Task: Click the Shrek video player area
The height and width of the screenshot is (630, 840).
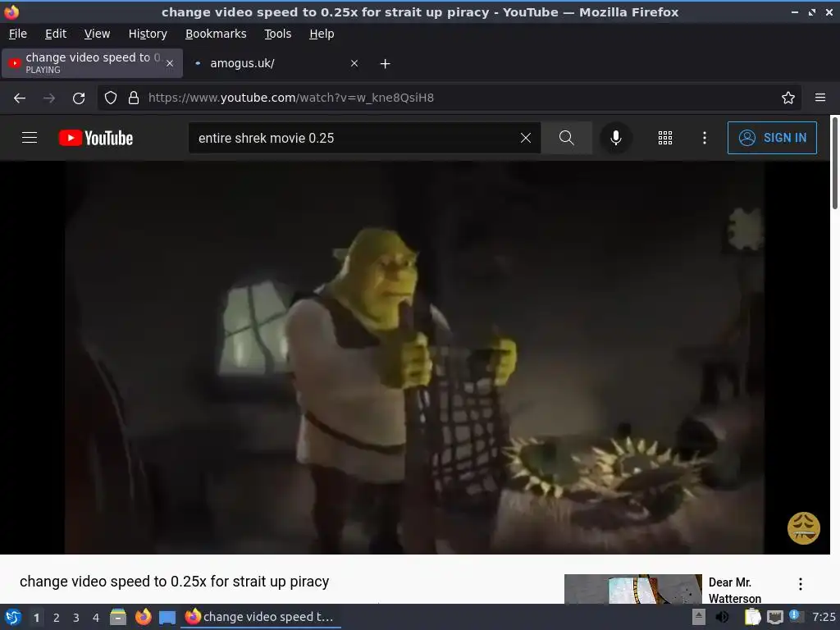Action: (x=414, y=358)
